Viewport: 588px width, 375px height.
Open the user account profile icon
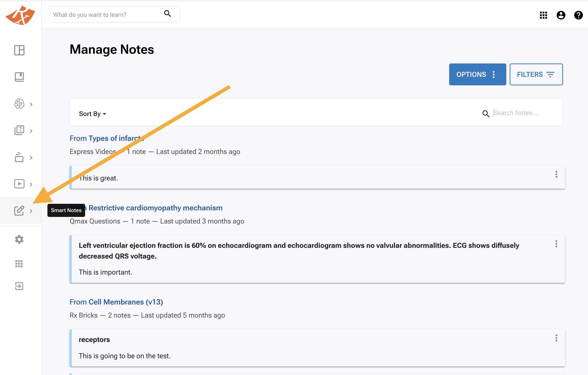click(561, 15)
